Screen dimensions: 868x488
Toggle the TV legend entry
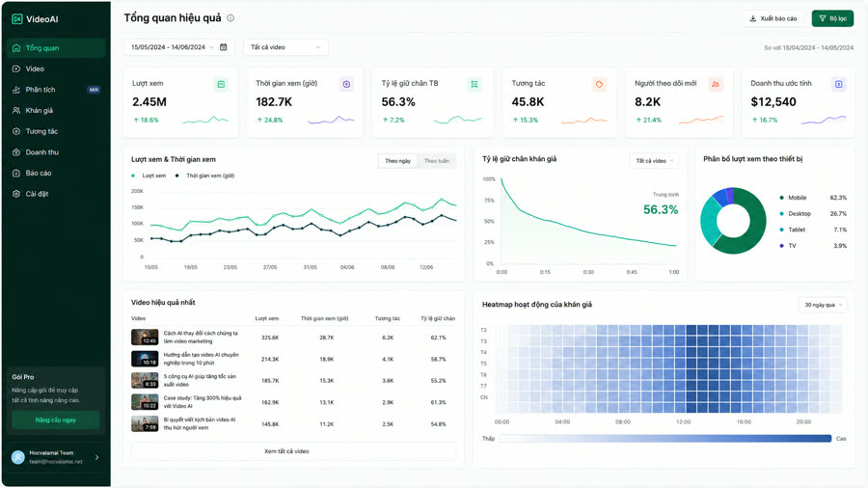813,246
